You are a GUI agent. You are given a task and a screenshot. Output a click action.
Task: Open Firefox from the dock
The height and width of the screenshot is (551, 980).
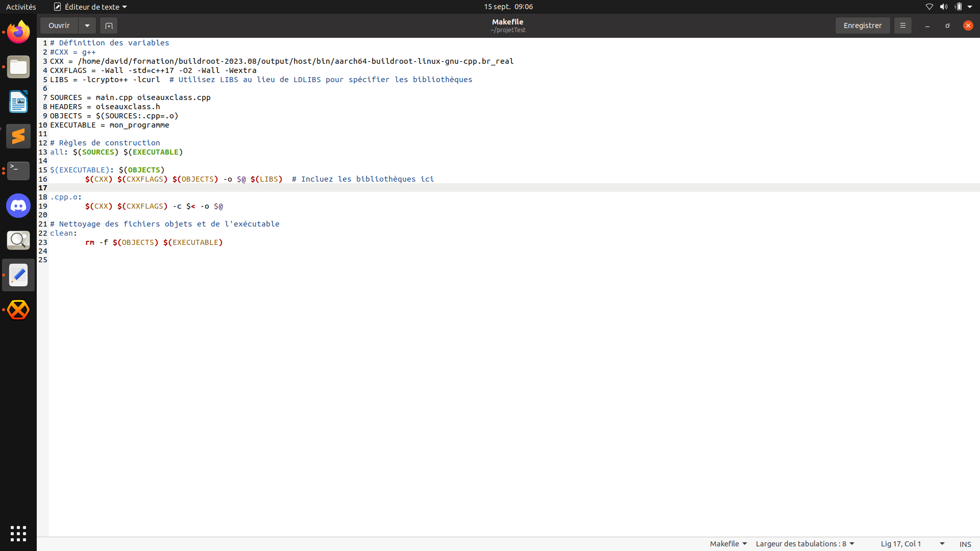18,32
